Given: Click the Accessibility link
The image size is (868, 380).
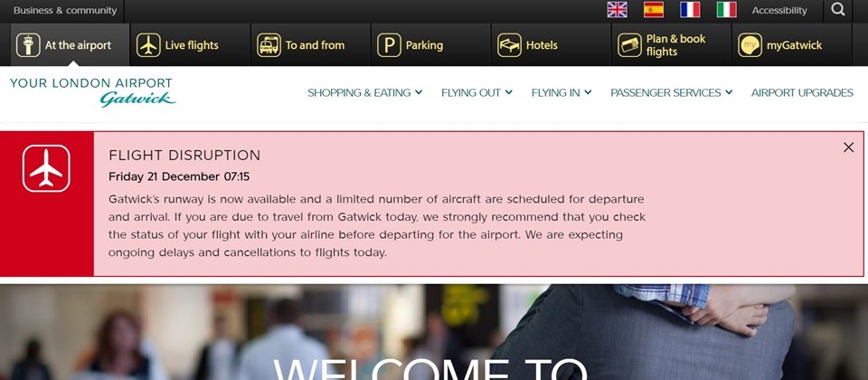Looking at the screenshot, I should (779, 11).
